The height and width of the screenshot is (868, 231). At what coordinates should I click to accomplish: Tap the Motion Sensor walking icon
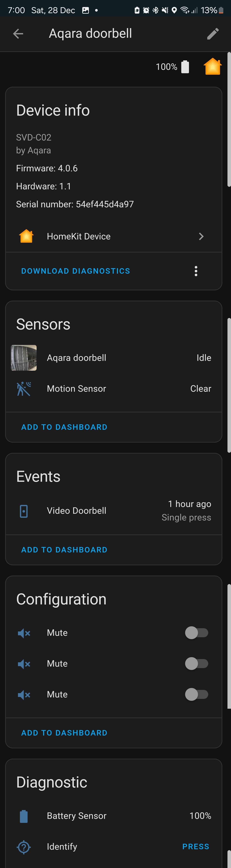point(24,388)
